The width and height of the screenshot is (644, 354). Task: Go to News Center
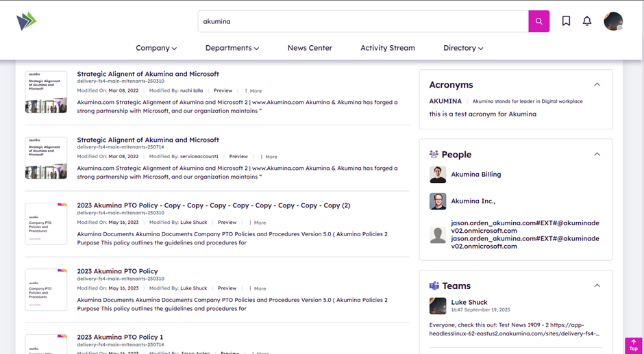310,48
